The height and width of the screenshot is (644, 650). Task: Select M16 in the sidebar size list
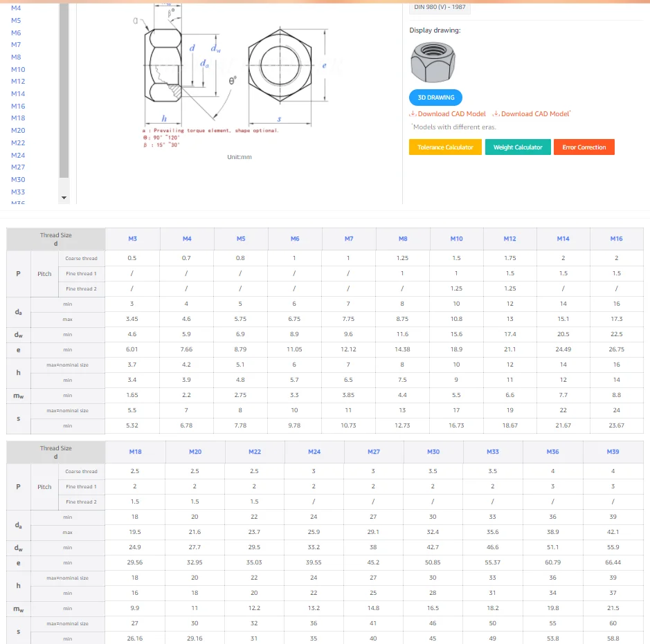pos(18,106)
